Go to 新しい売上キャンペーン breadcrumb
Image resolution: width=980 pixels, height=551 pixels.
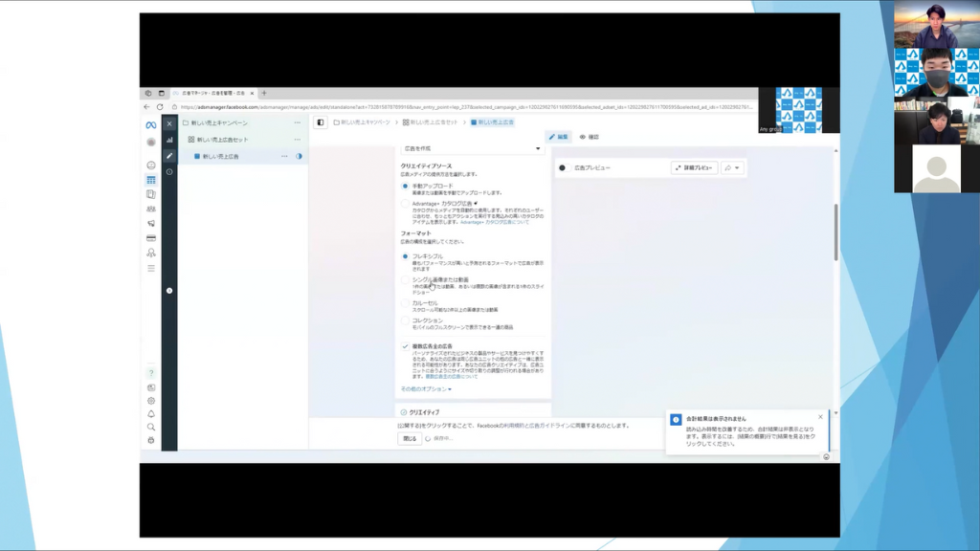click(362, 122)
